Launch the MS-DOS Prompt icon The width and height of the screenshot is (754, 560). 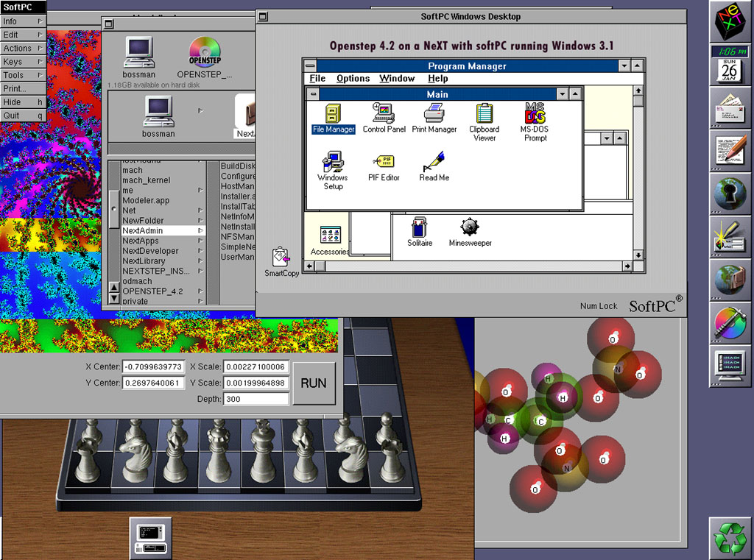pyautogui.click(x=535, y=121)
